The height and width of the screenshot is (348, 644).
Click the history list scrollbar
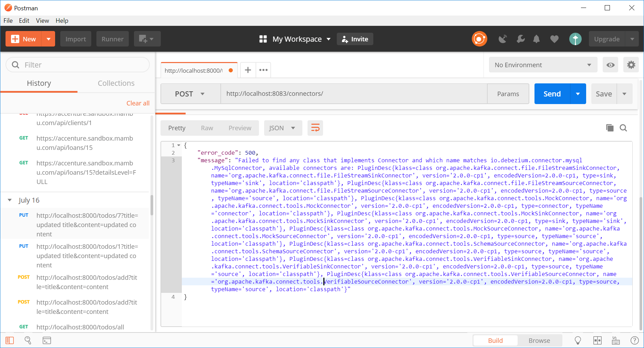point(152,205)
